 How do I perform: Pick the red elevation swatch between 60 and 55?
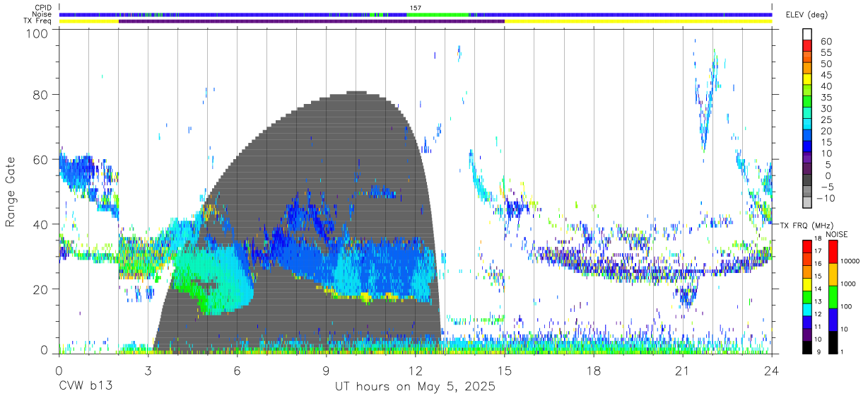pyautogui.click(x=807, y=47)
